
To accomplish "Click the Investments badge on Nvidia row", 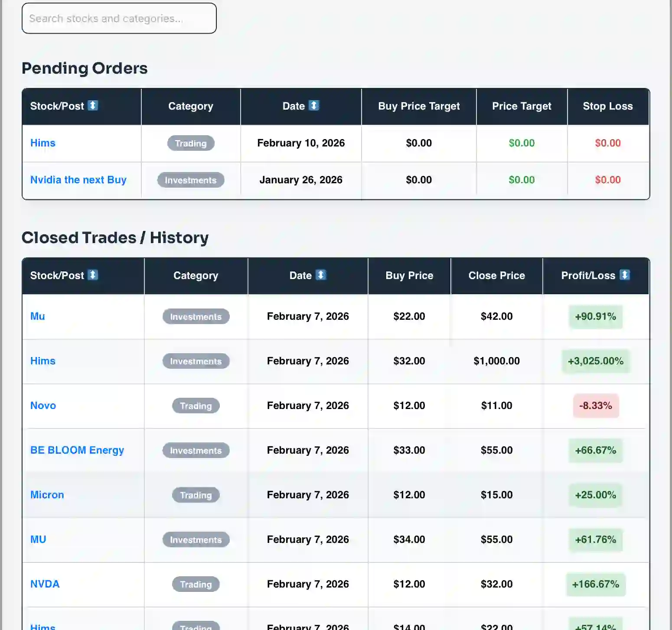I will 191,180.
